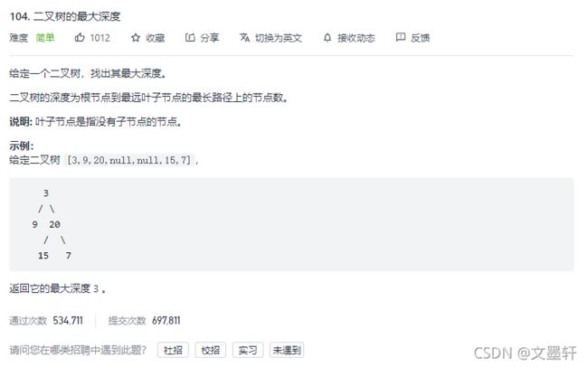Select the 校招 option button
The width and height of the screenshot is (588, 367).
211,350
